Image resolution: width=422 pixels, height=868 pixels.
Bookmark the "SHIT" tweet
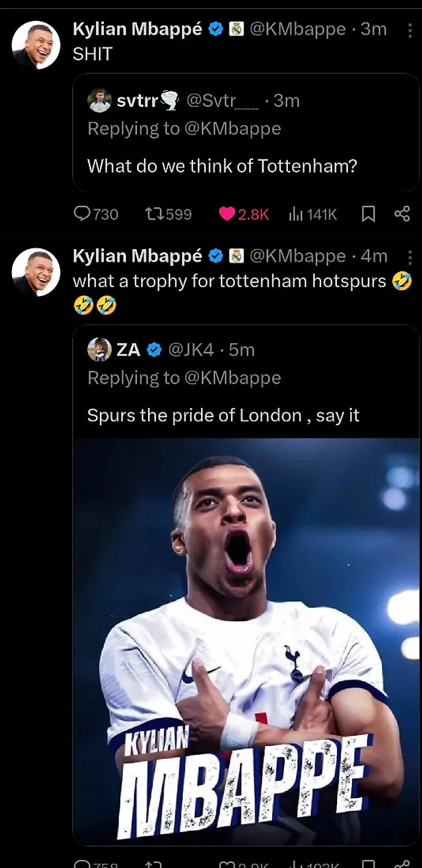click(x=368, y=214)
